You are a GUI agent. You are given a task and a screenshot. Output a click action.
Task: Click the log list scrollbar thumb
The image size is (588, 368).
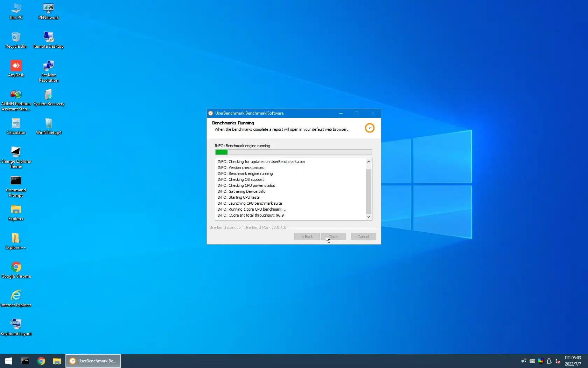click(x=369, y=191)
